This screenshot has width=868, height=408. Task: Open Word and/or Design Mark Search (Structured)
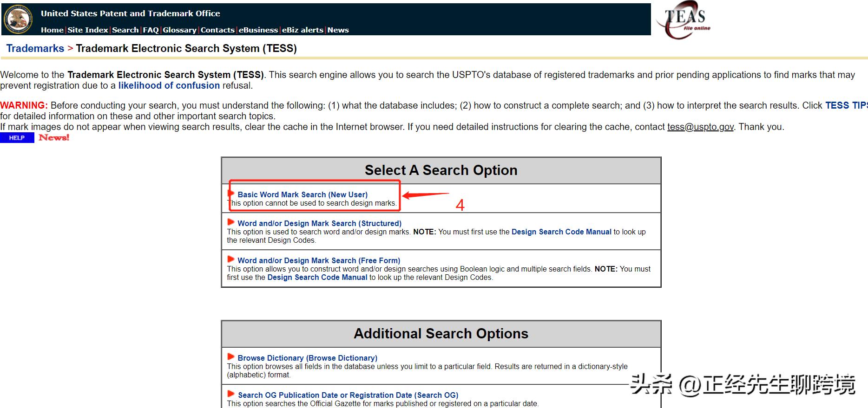319,223
